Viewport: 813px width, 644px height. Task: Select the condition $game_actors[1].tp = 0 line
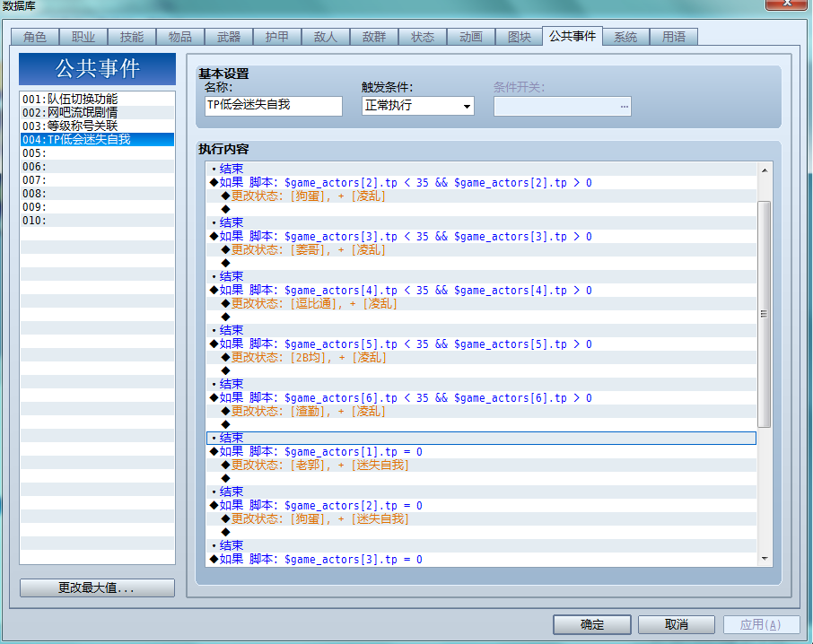tap(481, 452)
